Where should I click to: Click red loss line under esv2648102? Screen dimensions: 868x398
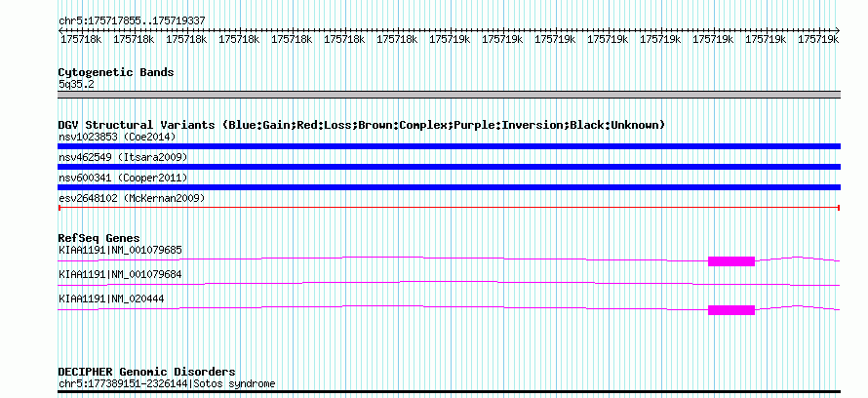[x=449, y=208]
